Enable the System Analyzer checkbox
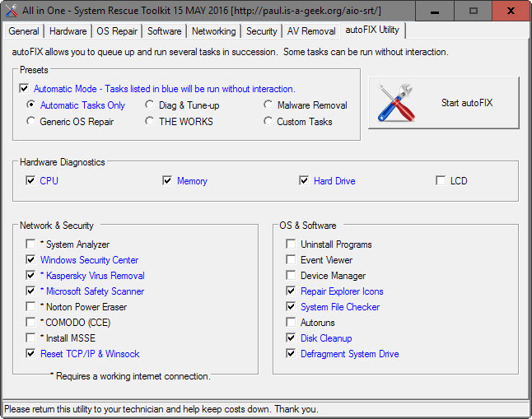Screen dimensions: 532x419 coord(30,244)
